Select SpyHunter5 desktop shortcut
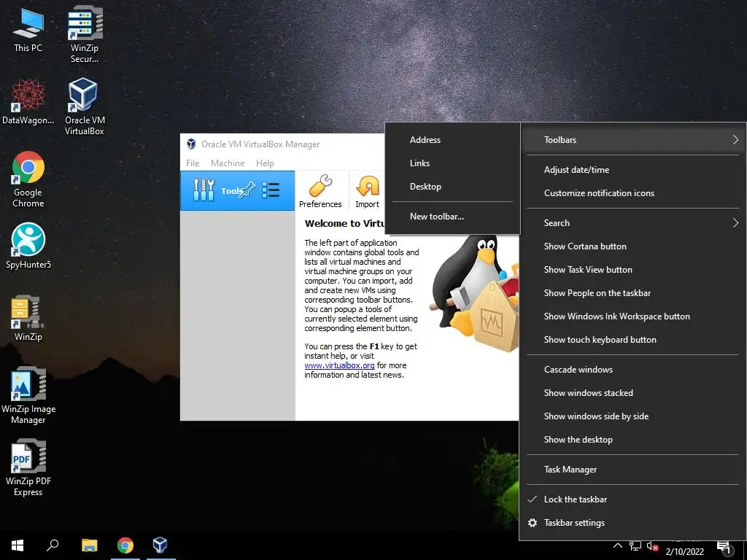747x560 pixels. coord(28,246)
